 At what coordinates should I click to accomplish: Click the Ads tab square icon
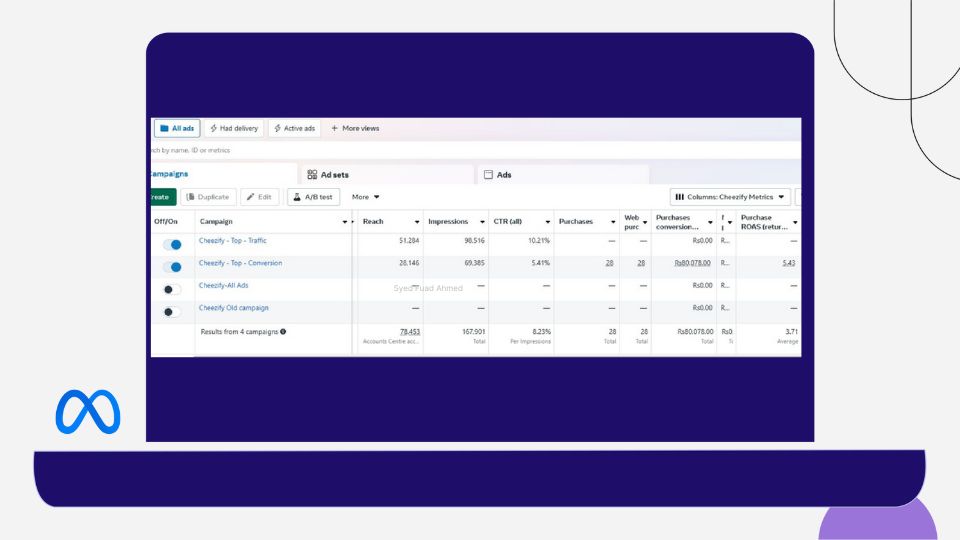tap(489, 175)
